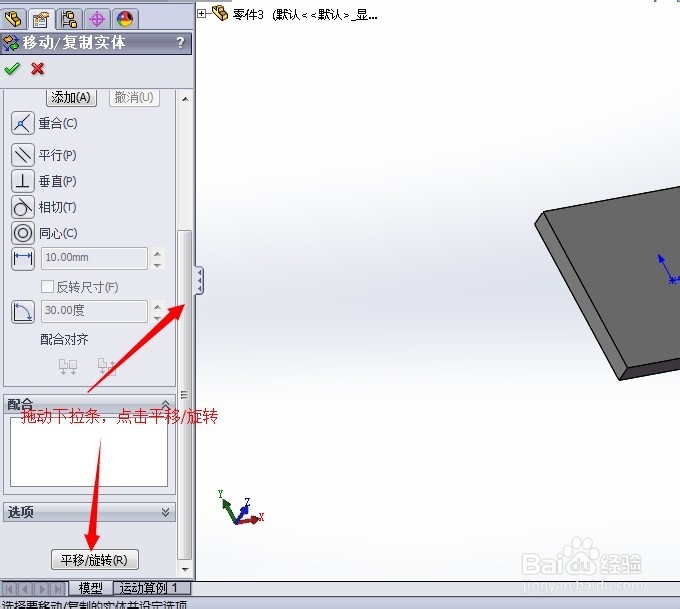Click the blue origin marker on plate
The width and height of the screenshot is (680, 609).
(x=672, y=281)
